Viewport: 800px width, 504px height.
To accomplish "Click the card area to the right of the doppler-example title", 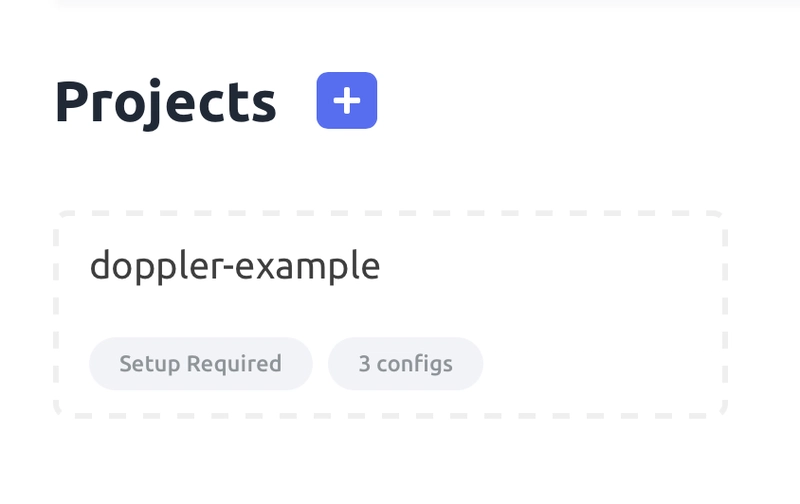I will pos(551,266).
